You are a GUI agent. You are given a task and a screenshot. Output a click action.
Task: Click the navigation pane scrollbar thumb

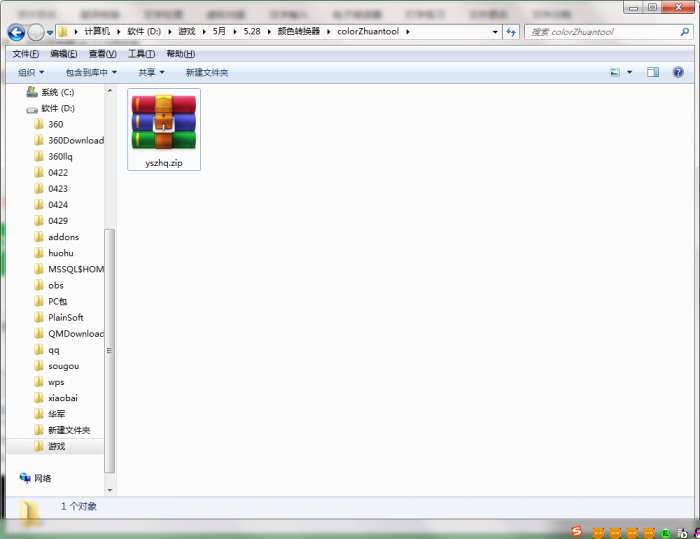(109, 351)
